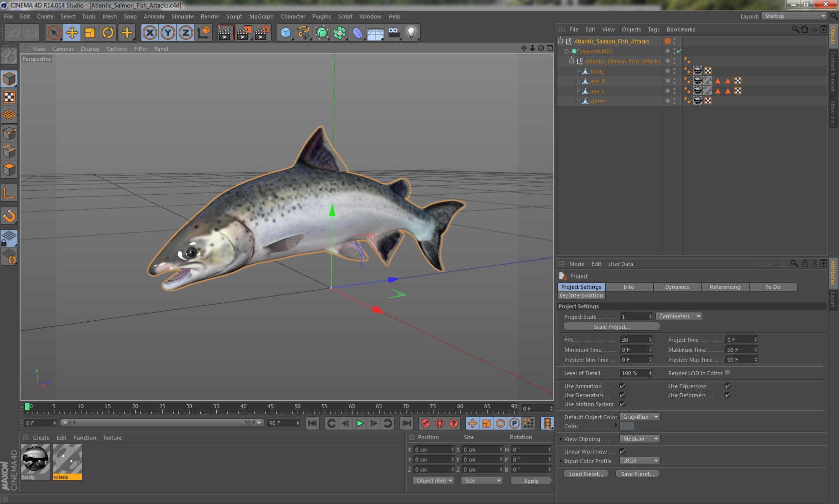Activate the Move tool
The height and width of the screenshot is (504, 839).
click(x=72, y=33)
